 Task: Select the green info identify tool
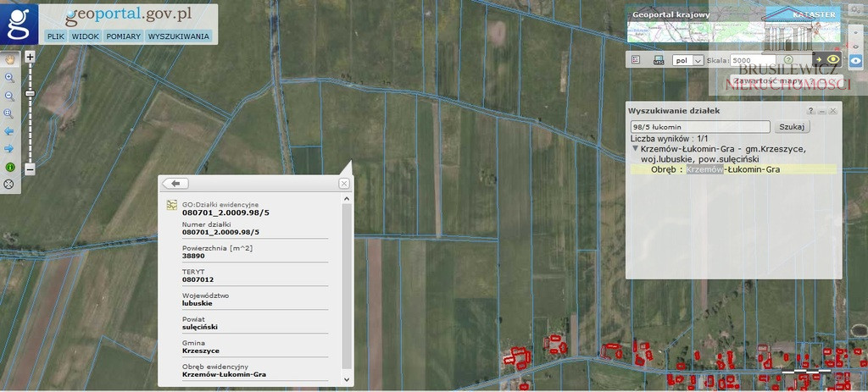(x=9, y=167)
